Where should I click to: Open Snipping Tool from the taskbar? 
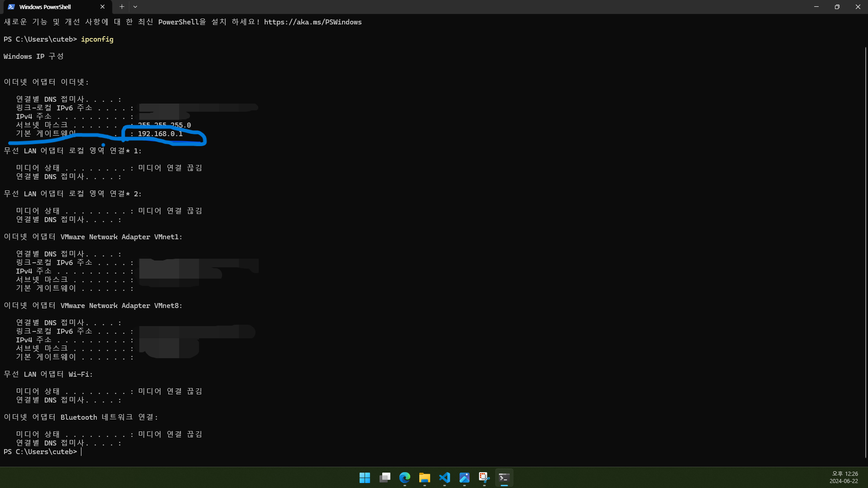(x=484, y=478)
